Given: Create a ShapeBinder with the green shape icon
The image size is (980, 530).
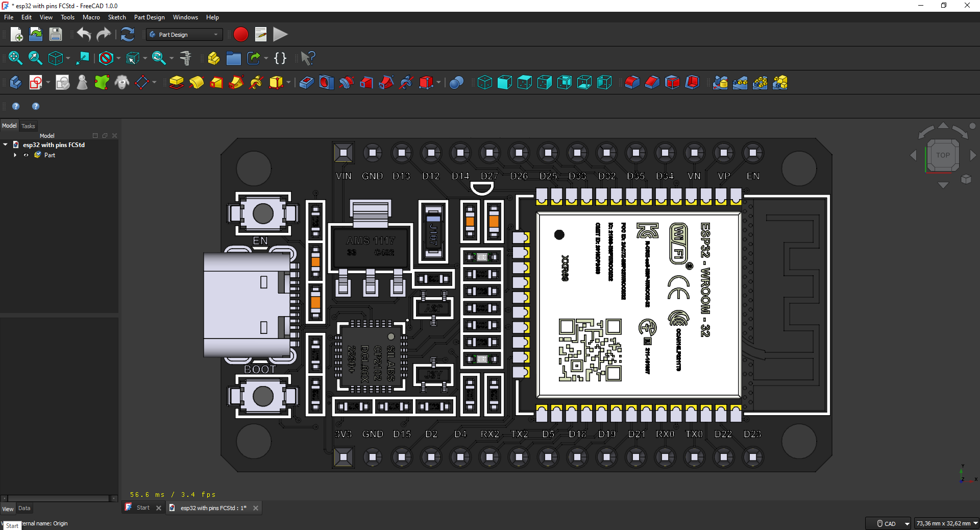Looking at the screenshot, I should tap(102, 82).
